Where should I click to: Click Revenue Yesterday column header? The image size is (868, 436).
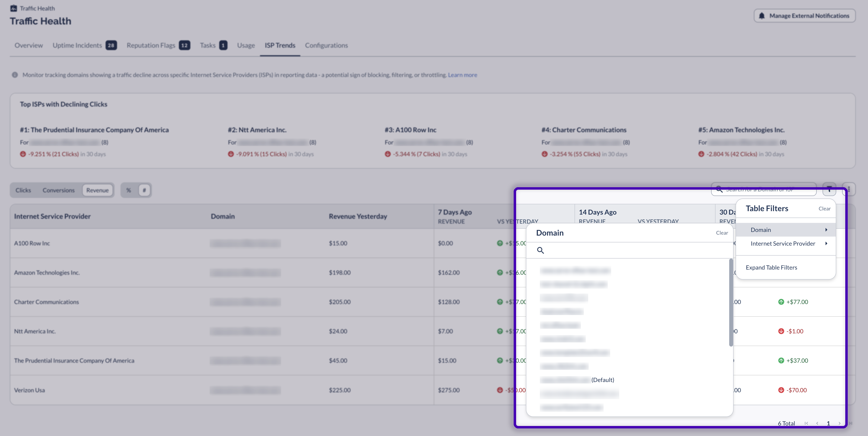click(x=358, y=216)
